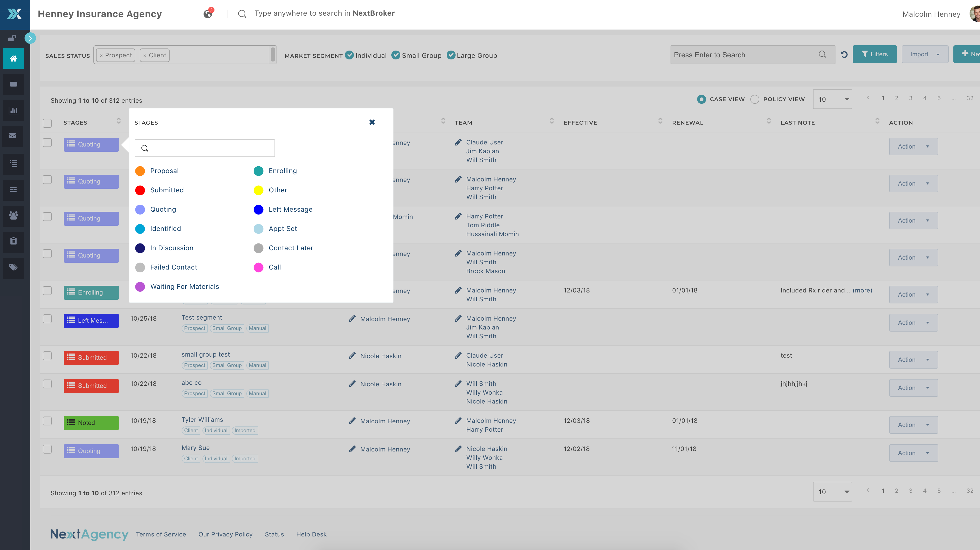The height and width of the screenshot is (550, 980).
Task: Choose the Left Message stage option
Action: coord(290,209)
